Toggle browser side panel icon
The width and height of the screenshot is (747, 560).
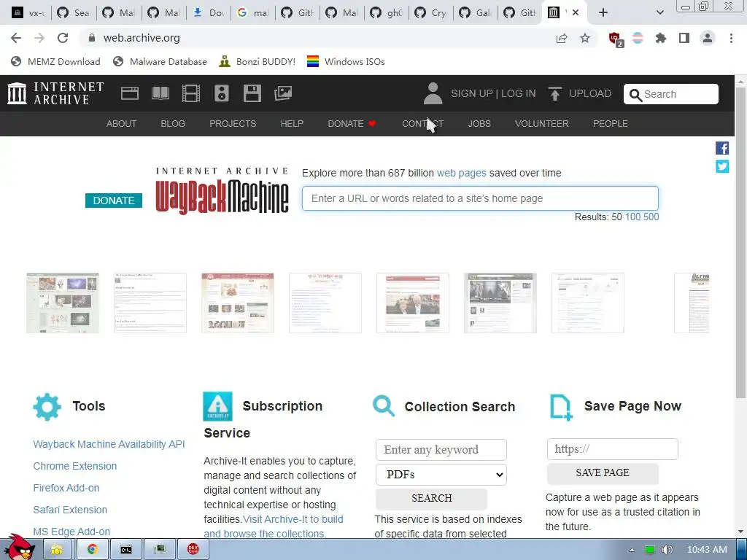tap(684, 38)
